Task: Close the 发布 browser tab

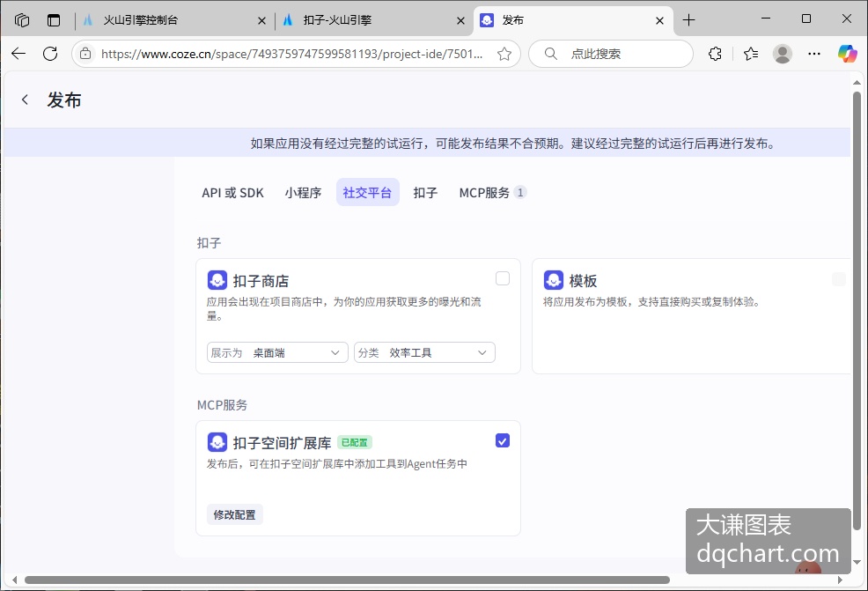Action: tap(660, 21)
